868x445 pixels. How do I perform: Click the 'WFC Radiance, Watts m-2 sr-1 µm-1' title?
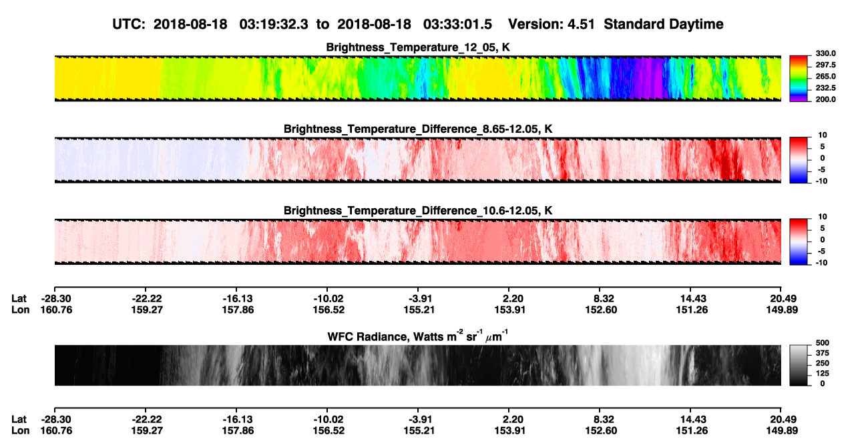tap(418, 336)
